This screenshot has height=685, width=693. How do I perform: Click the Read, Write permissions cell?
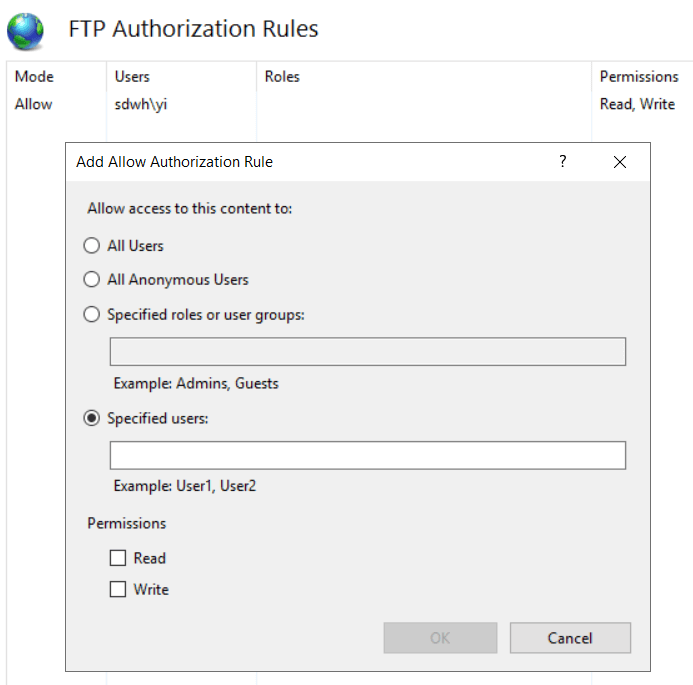(x=637, y=104)
